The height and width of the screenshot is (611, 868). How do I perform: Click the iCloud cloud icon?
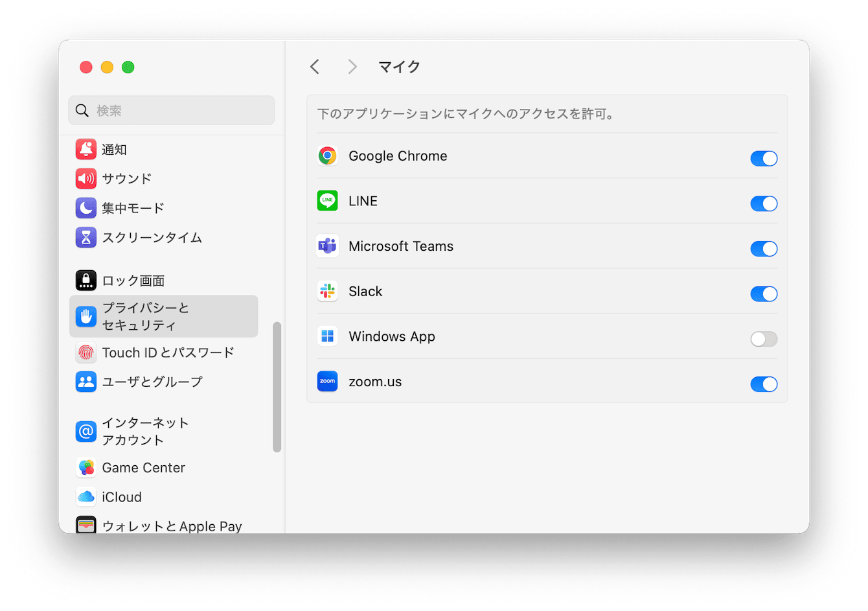point(86,497)
